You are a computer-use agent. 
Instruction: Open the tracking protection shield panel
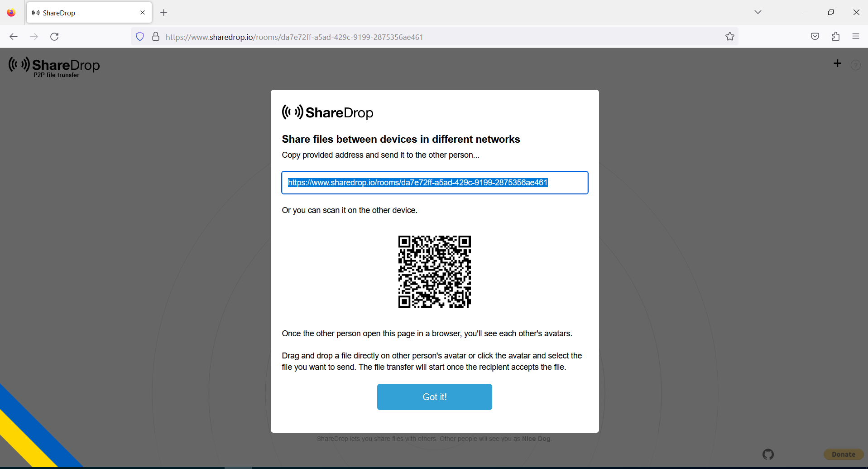pyautogui.click(x=139, y=36)
